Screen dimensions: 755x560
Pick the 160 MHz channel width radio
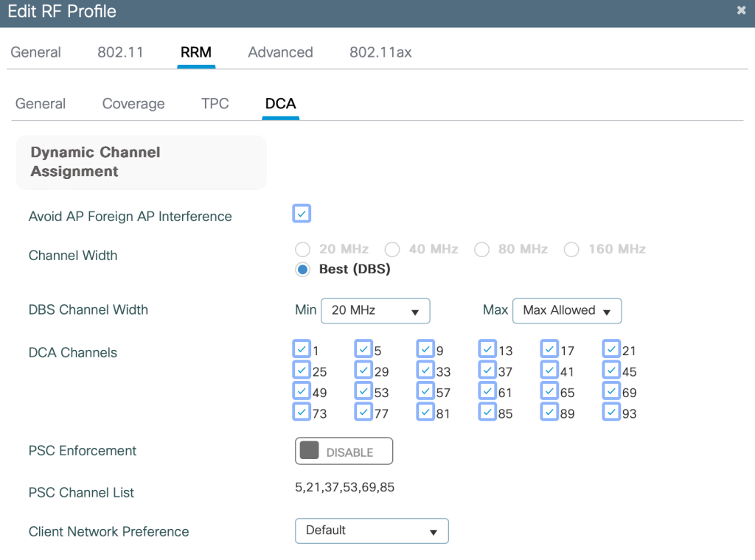pos(571,250)
